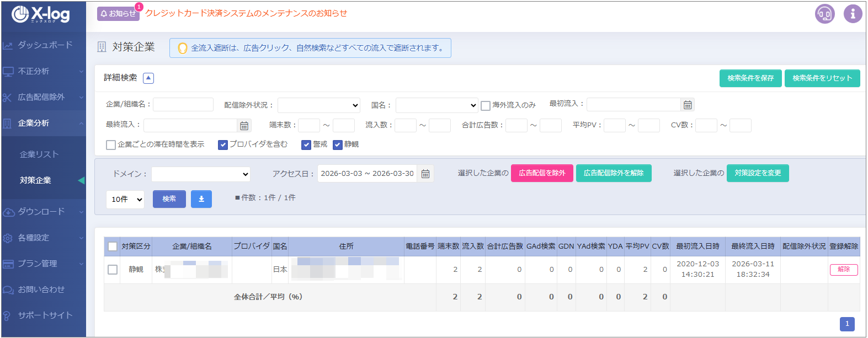Image resolution: width=868 pixels, height=338 pixels.
Task: Open 企業リスト in the sidebar
Action: pyautogui.click(x=39, y=154)
